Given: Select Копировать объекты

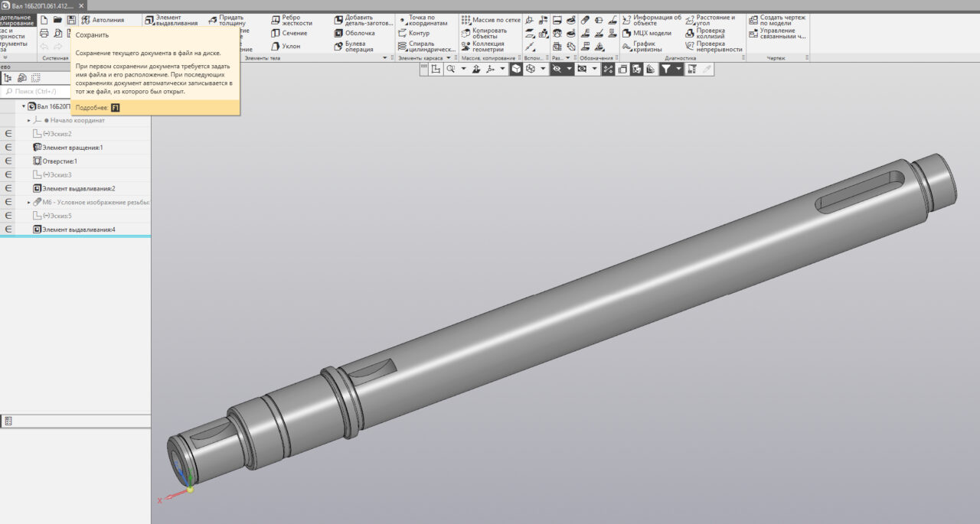Looking at the screenshot, I should (x=483, y=33).
